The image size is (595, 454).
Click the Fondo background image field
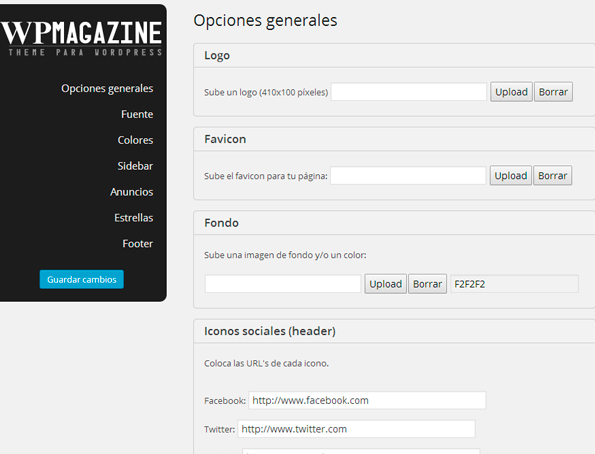(283, 284)
